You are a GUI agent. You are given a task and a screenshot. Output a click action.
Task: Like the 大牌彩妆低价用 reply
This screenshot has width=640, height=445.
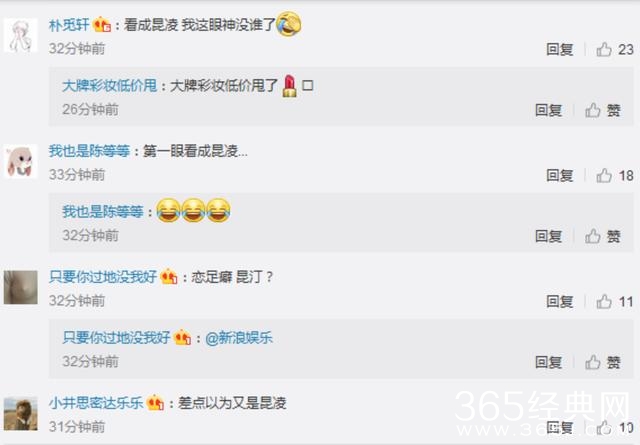click(x=603, y=110)
